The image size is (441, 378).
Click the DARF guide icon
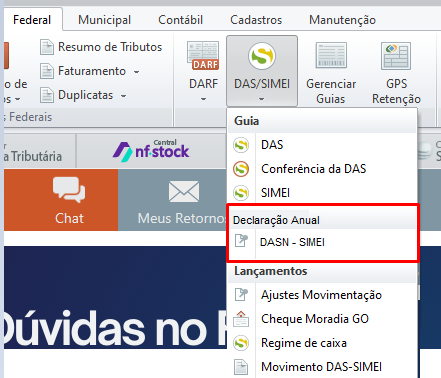click(x=203, y=56)
